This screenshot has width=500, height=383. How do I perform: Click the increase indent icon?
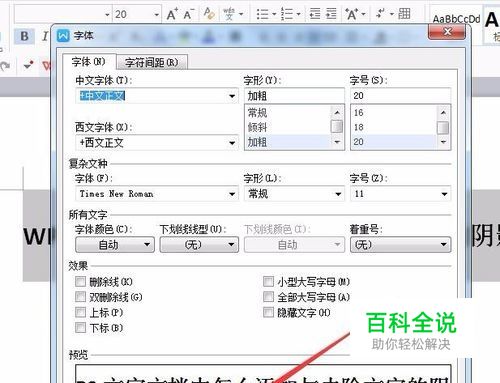pos(331,14)
